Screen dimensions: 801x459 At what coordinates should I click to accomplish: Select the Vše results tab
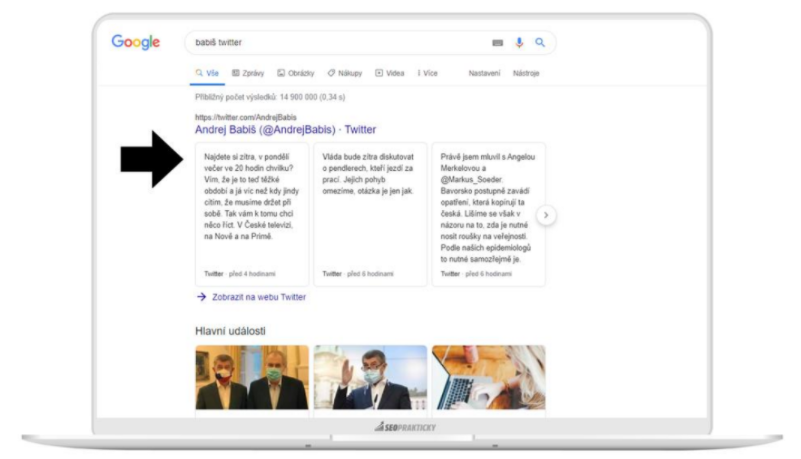(x=207, y=73)
